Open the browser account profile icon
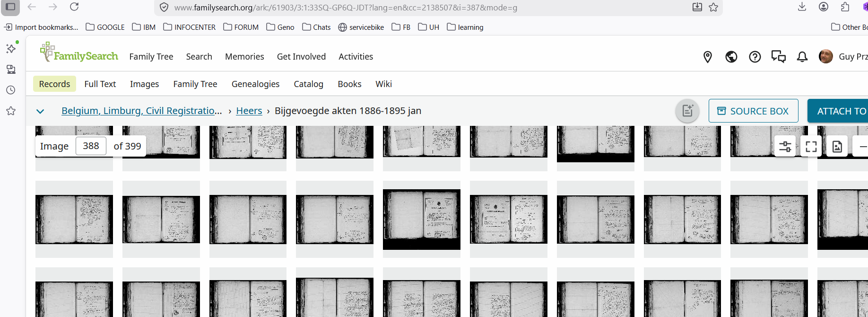Image resolution: width=868 pixels, height=317 pixels. point(824,7)
